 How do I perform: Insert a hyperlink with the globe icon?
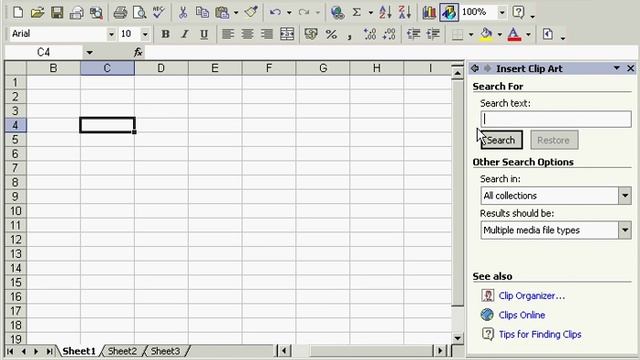tap(337, 13)
